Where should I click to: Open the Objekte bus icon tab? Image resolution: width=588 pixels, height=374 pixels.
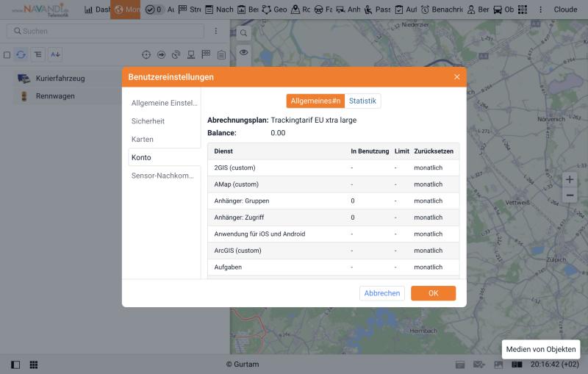pos(503,10)
